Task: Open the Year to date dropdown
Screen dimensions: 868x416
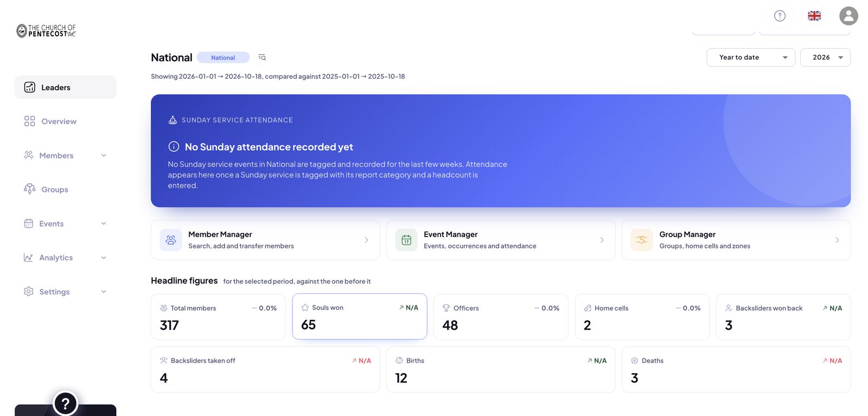Action: (x=751, y=57)
